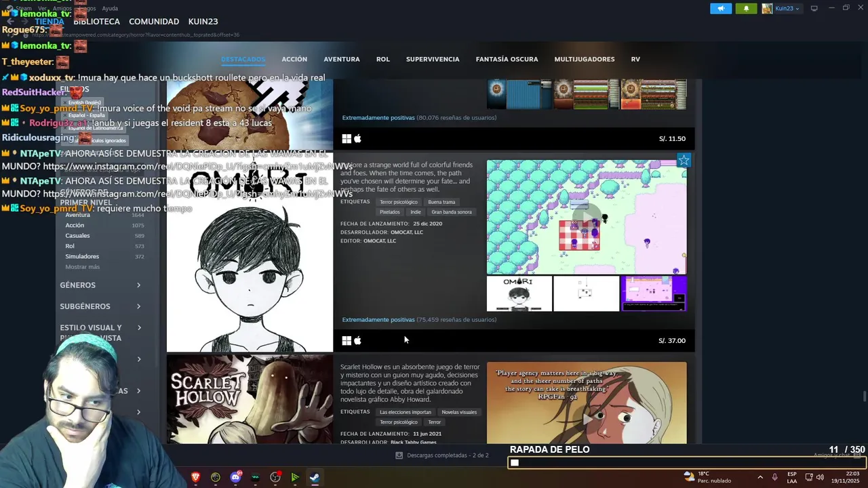Click the 'Pixelados' tag
This screenshot has width=868, height=488.
tap(390, 212)
